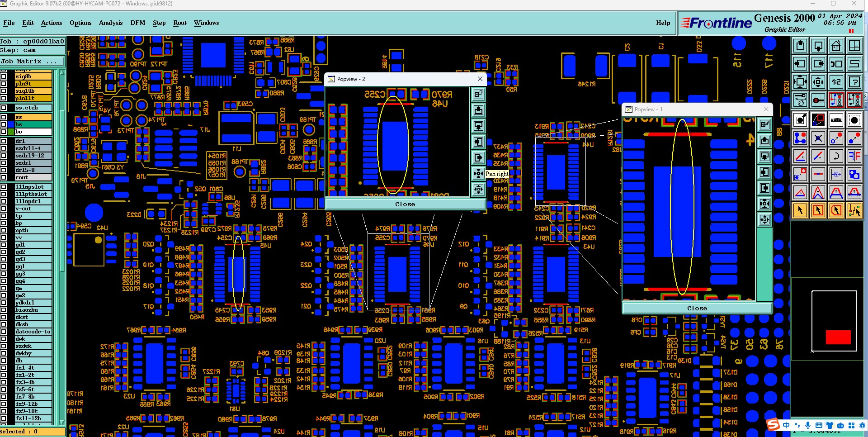Screen dimensions: 868x437
Task: Click the previous view icon
Action: (836, 64)
